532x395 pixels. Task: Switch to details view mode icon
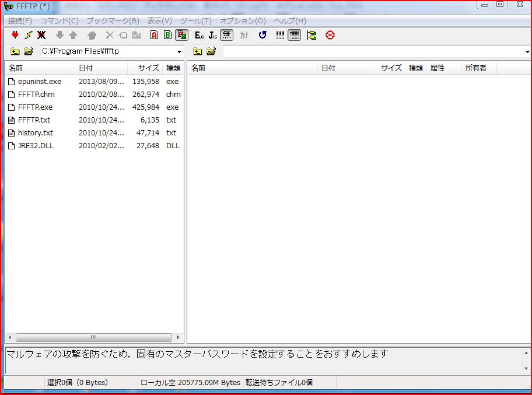point(294,35)
